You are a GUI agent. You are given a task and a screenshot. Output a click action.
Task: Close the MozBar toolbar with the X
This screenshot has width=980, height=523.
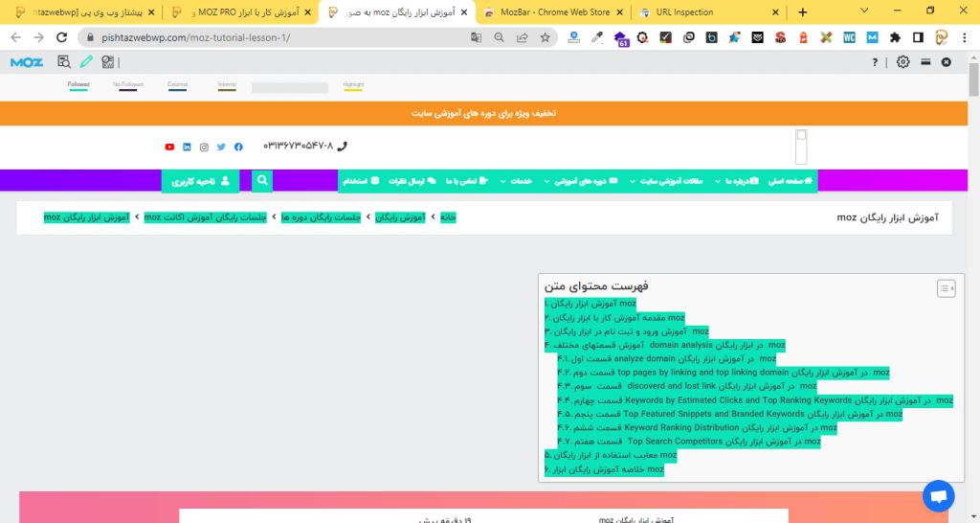click(947, 62)
